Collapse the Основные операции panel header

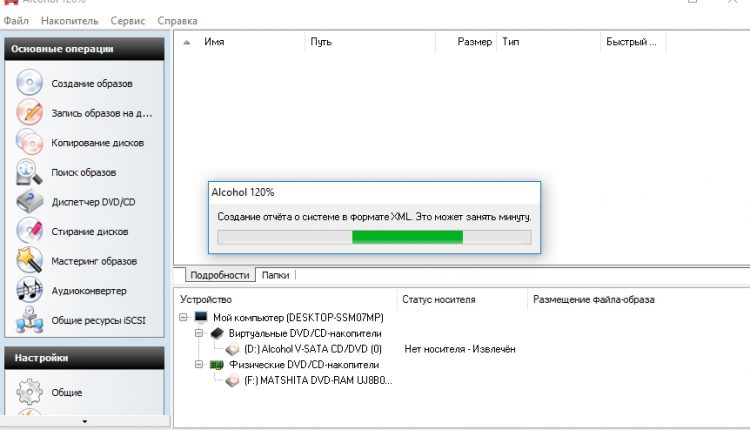[x=84, y=49]
